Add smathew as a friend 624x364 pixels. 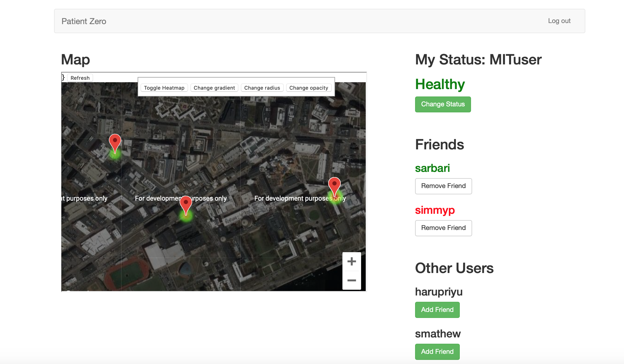point(437,352)
